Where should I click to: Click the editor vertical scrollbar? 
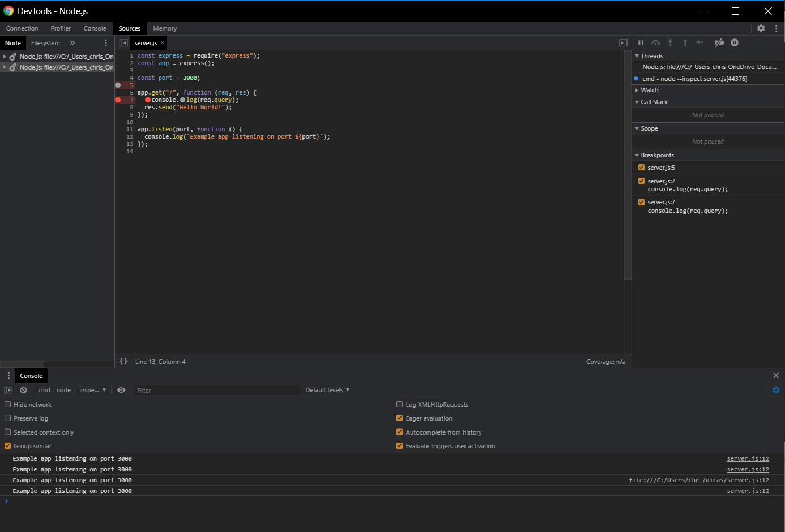[628, 165]
